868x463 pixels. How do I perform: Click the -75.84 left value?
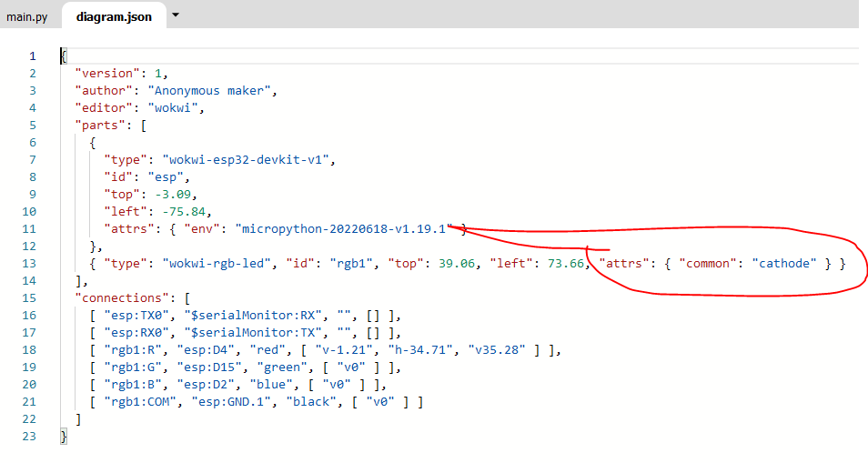(x=184, y=211)
